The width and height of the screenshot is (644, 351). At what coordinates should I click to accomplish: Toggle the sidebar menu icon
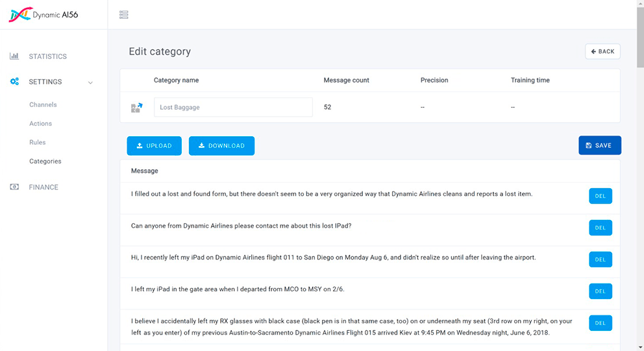(124, 15)
